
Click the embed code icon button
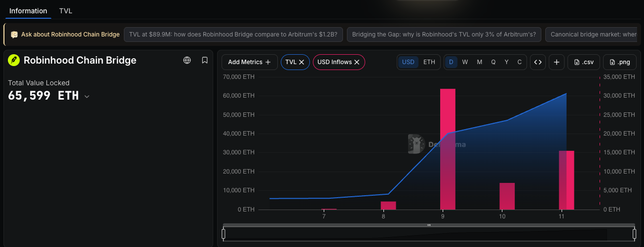(538, 62)
